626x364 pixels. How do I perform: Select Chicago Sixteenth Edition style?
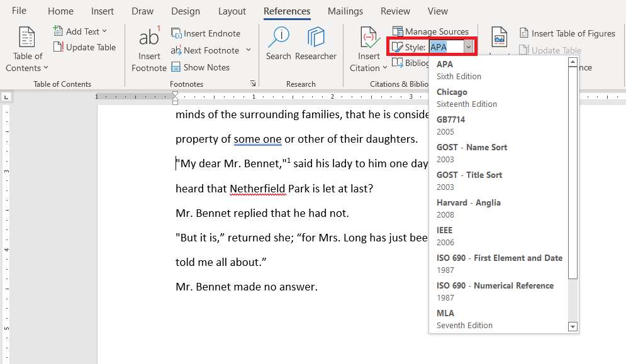pos(498,98)
